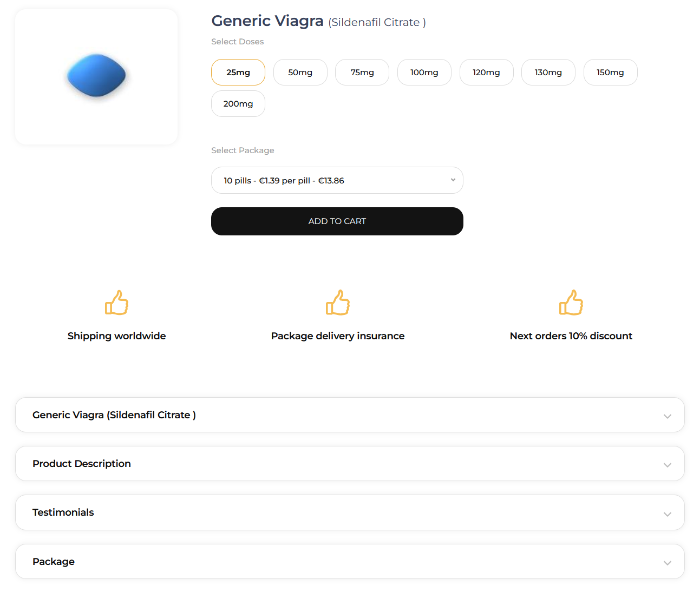Expand the Package section

coord(350,562)
